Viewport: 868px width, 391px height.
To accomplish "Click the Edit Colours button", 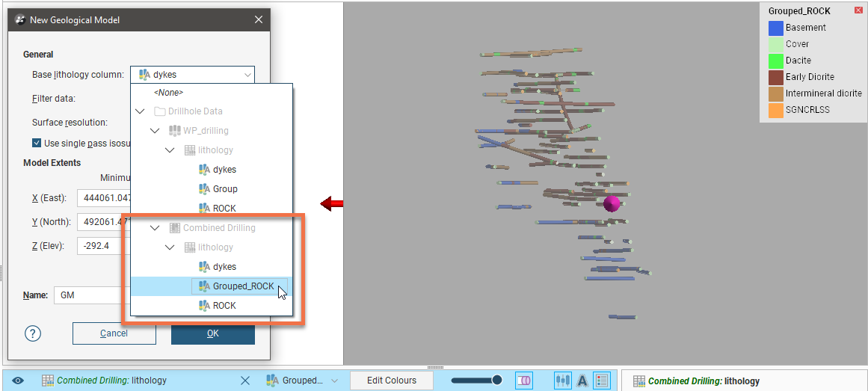I will point(391,381).
